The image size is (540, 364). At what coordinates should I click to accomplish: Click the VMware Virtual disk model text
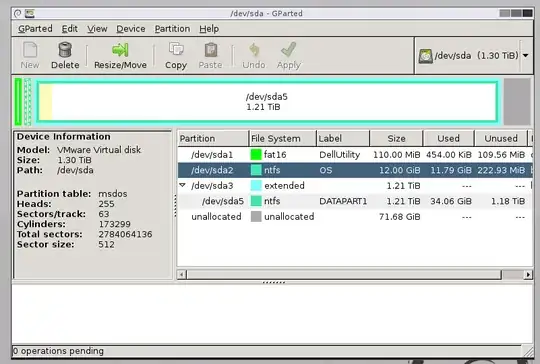(x=99, y=150)
